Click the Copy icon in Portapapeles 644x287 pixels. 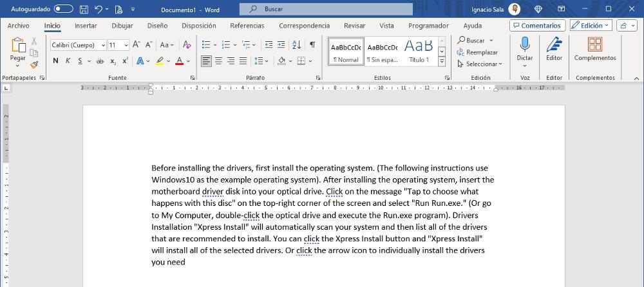(x=34, y=53)
